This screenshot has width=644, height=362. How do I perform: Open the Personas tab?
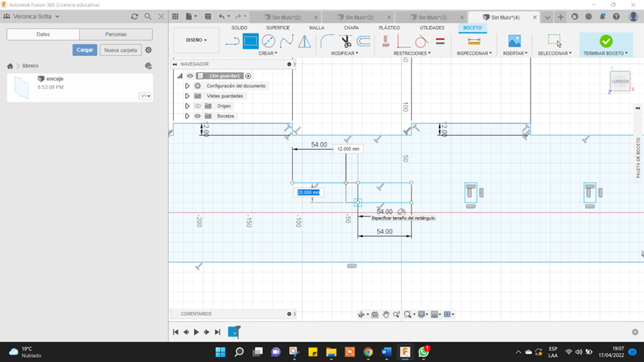click(116, 34)
